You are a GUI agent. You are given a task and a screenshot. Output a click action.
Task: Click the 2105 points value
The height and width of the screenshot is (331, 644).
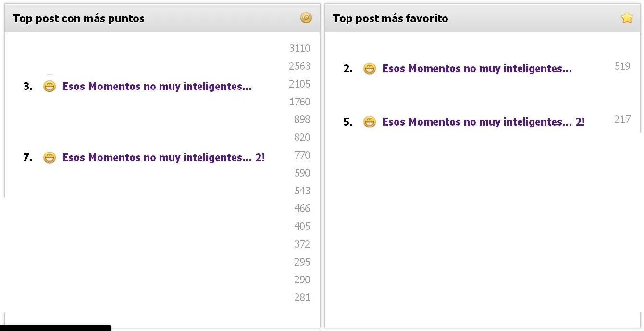point(299,84)
